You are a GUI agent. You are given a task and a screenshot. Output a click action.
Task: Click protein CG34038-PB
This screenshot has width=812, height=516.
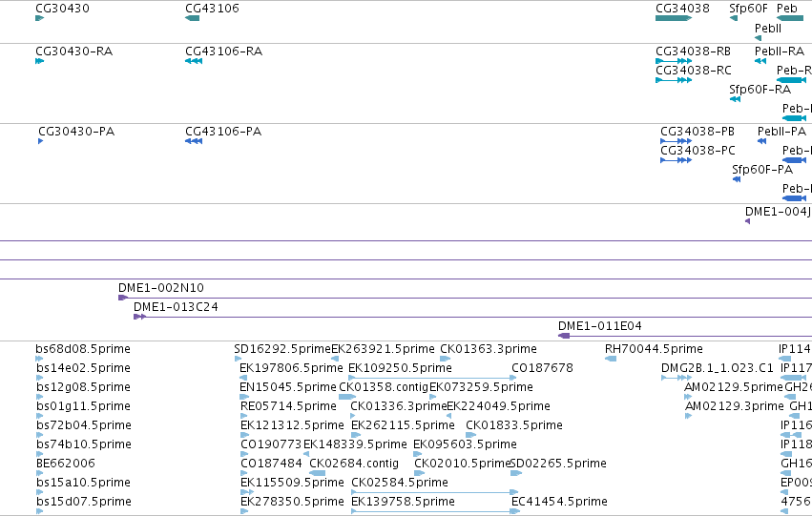click(x=697, y=132)
